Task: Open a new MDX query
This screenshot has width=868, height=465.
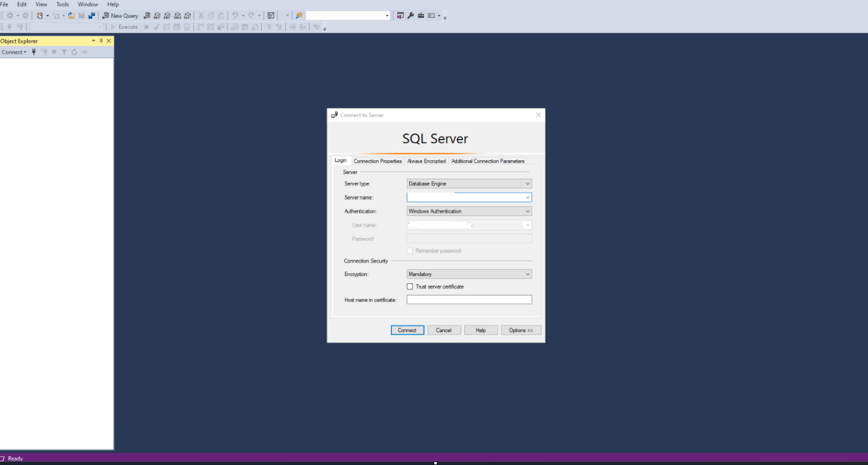Action: [157, 15]
